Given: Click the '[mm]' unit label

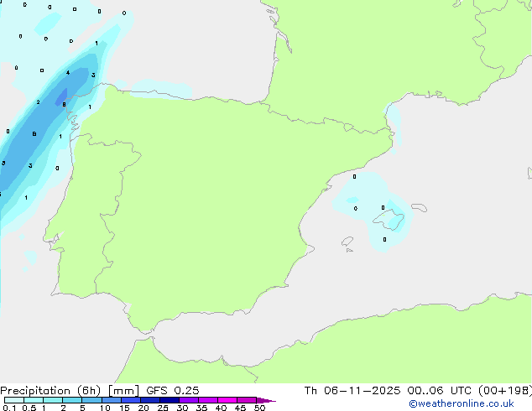Looking at the screenshot, I should coord(123,391).
